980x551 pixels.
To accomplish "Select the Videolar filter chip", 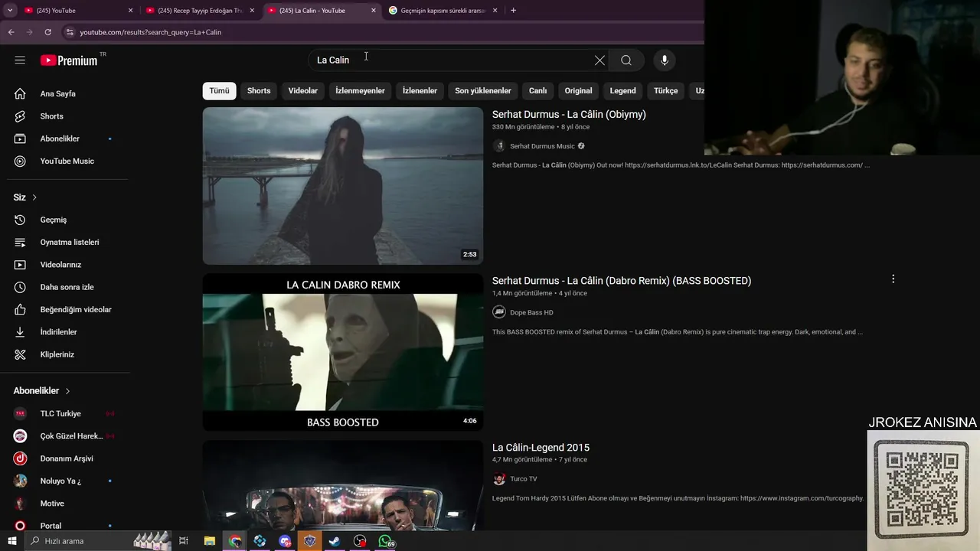I will [302, 90].
